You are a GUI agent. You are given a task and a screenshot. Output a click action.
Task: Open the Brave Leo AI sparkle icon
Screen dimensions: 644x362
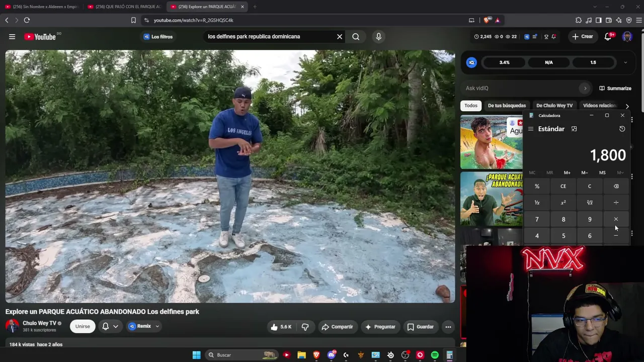pyautogui.click(x=619, y=20)
